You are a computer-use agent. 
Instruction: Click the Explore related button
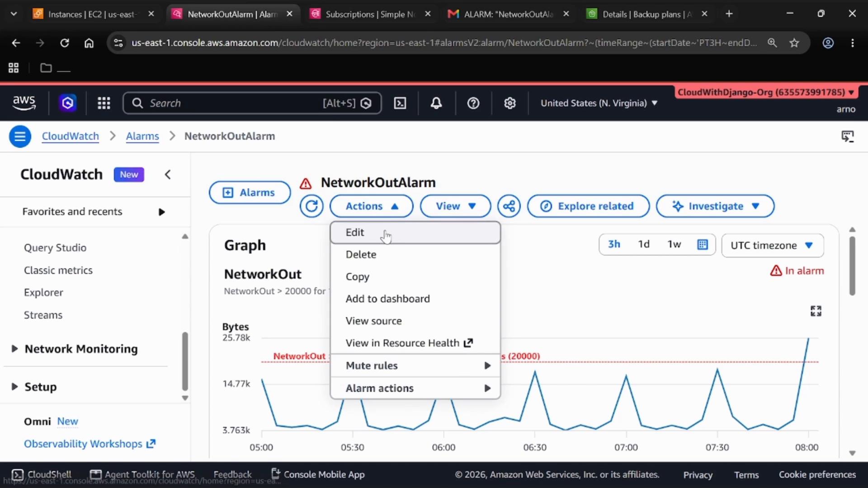point(588,206)
